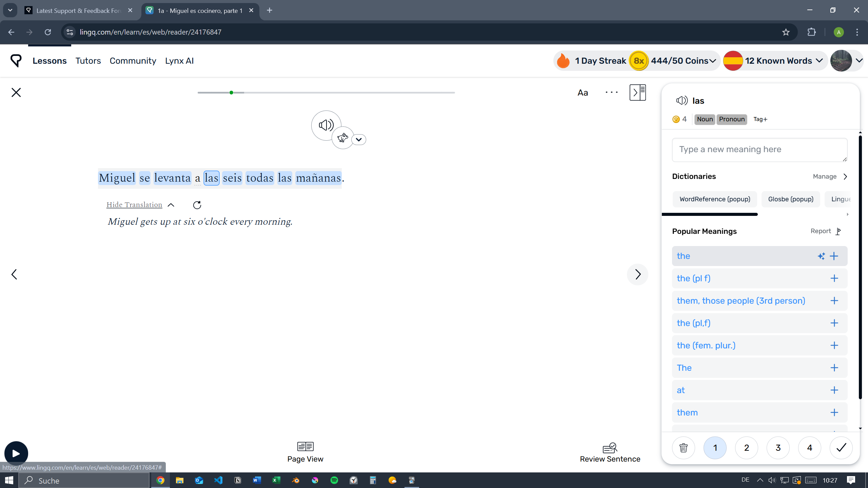Play pronunciation of word 'las'

tap(682, 101)
